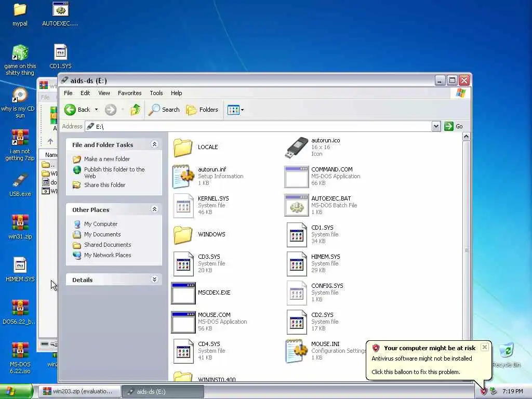Click the E:\ address input field
The width and height of the screenshot is (532, 399).
tap(259, 126)
